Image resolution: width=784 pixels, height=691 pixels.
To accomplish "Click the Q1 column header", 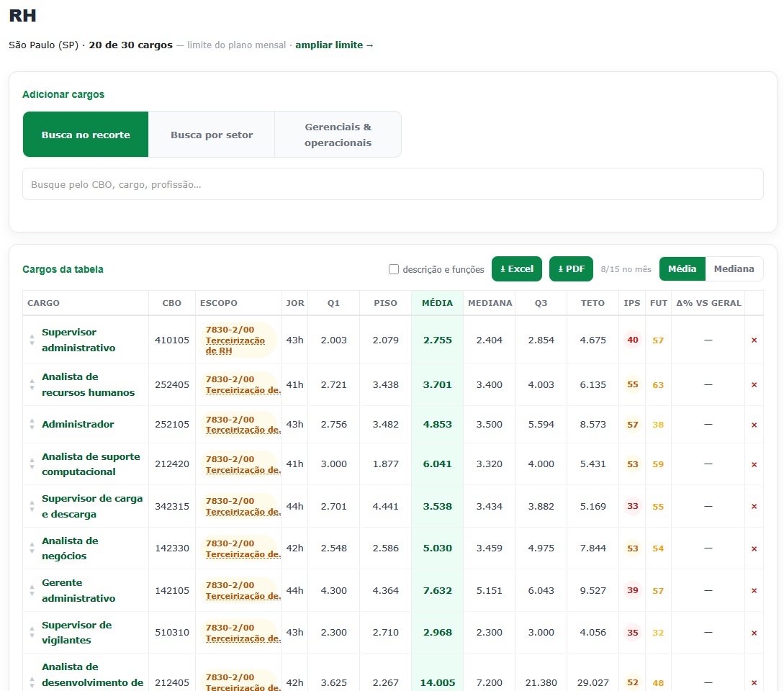I will click(x=333, y=303).
